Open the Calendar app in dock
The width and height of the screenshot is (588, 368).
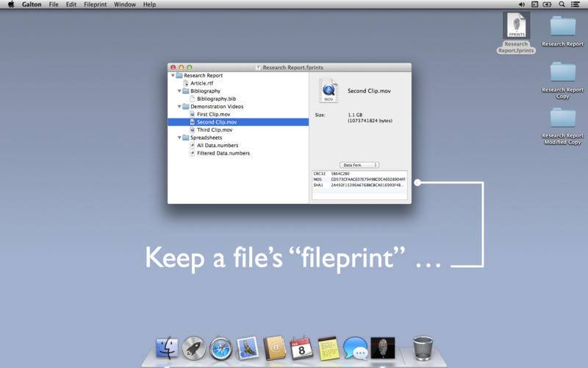coord(301,348)
